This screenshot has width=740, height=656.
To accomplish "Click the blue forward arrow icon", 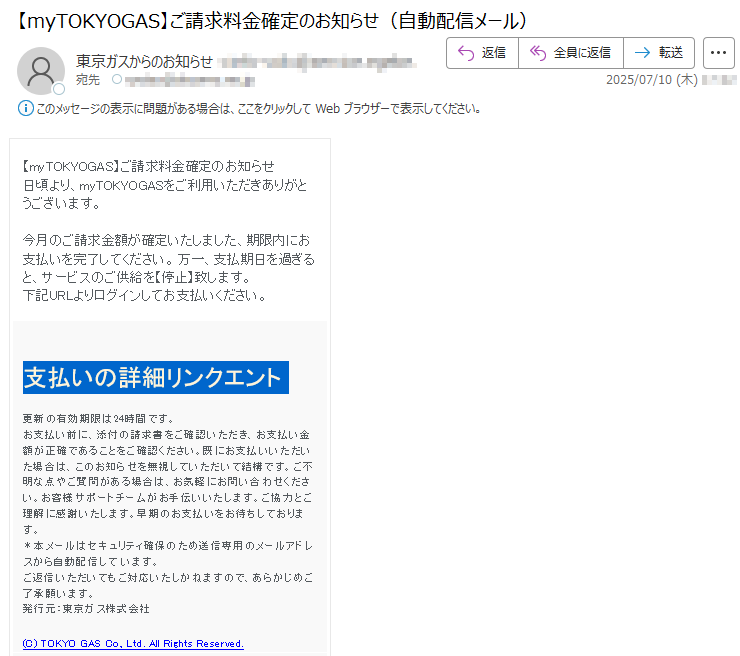I will point(642,53).
